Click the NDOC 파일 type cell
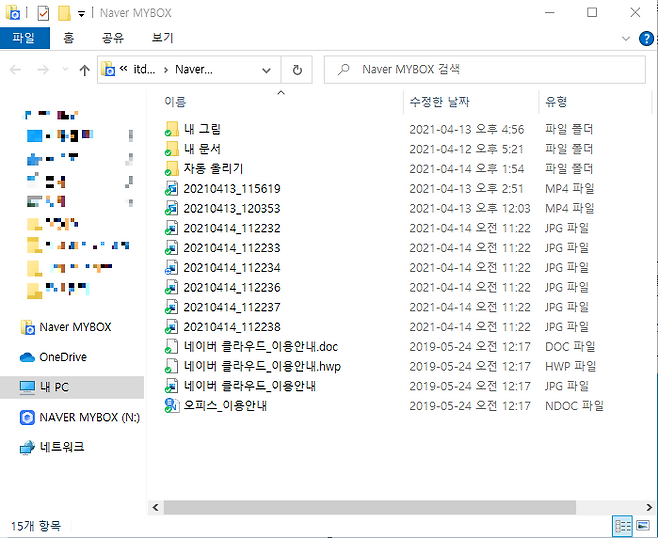Image resolution: width=658 pixels, height=538 pixels. pyautogui.click(x=574, y=406)
